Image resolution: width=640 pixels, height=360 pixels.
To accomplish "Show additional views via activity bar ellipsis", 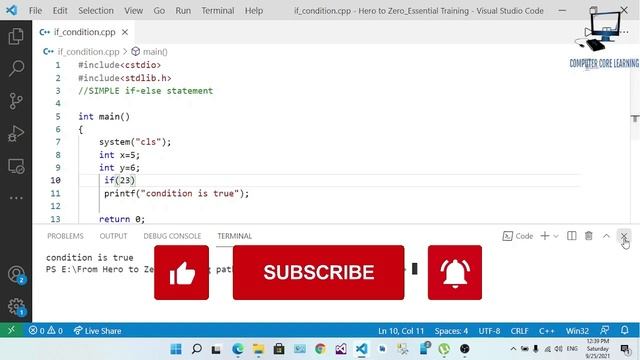I will tap(16, 198).
